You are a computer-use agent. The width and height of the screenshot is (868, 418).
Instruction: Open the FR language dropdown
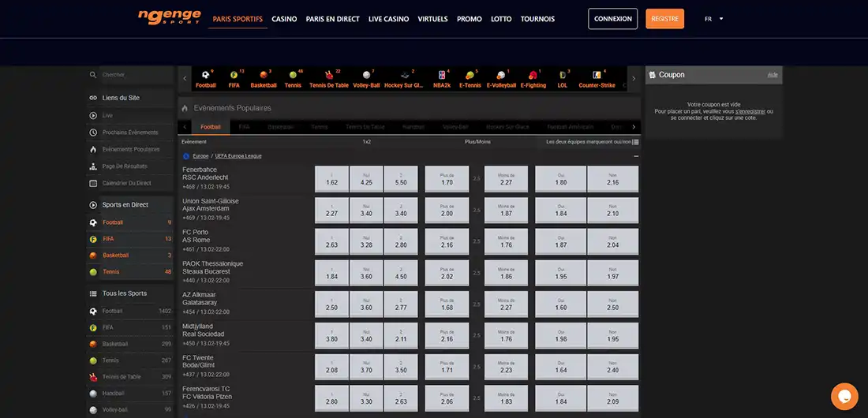pos(713,19)
